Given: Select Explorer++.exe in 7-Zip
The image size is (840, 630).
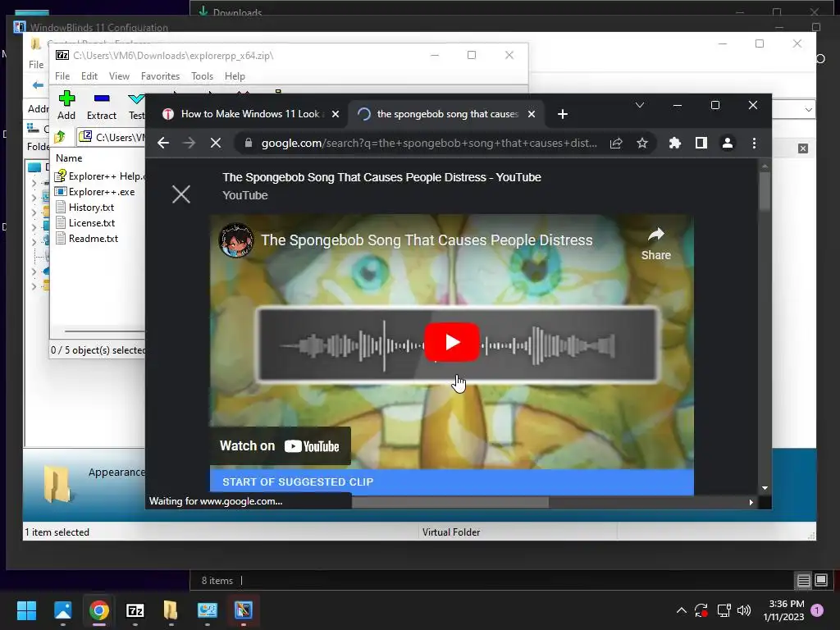Looking at the screenshot, I should pos(95,192).
